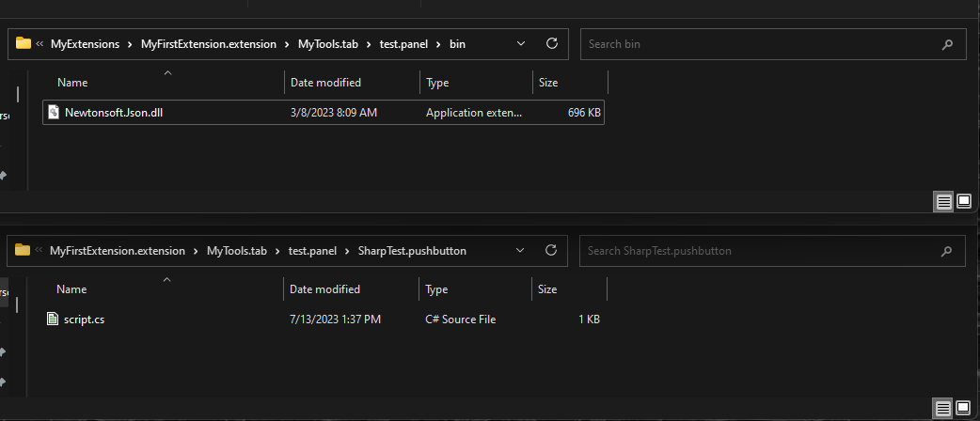
Task: Switch upper window to details view
Action: pos(943,201)
